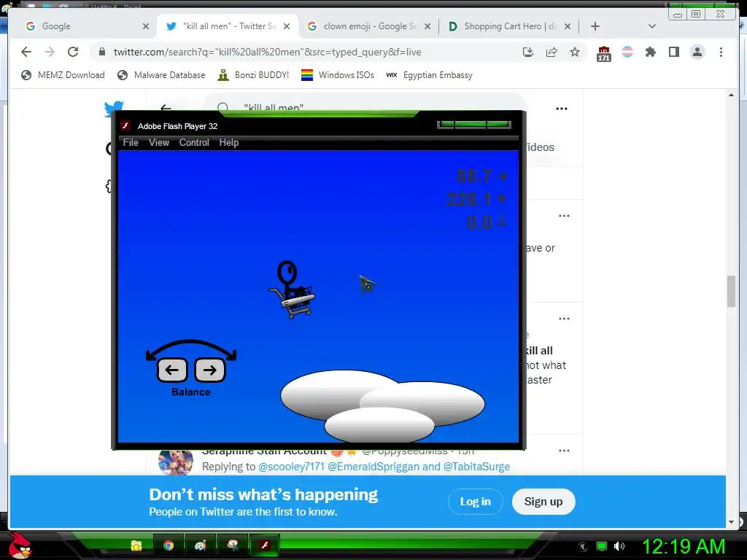Switch to Flash Player taskbar button

(265, 545)
